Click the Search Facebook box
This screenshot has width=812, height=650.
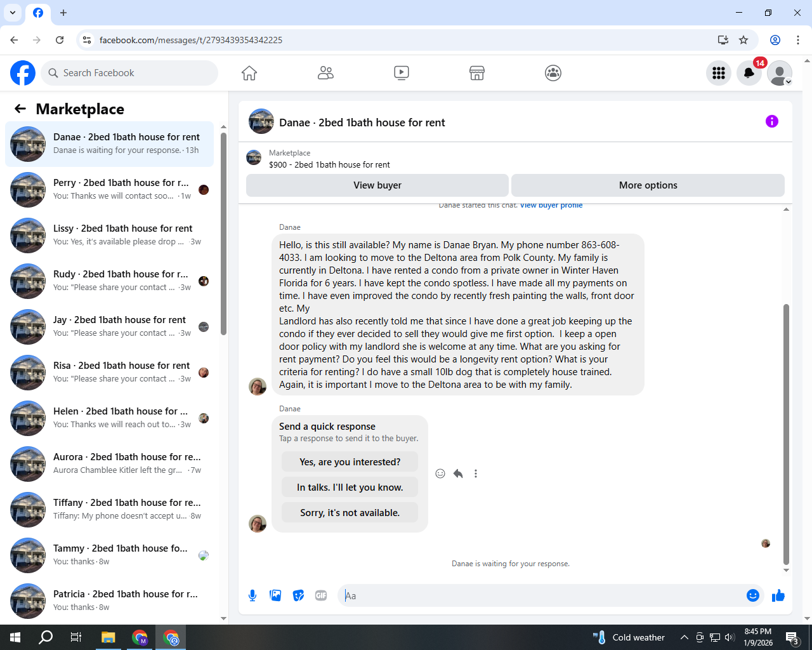coord(129,73)
